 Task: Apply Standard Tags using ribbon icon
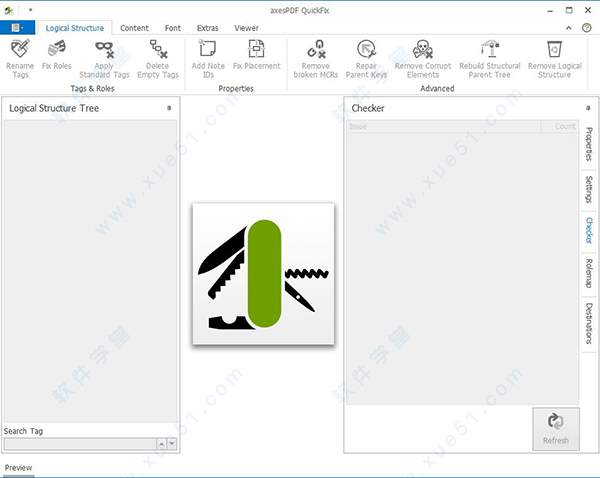[x=104, y=49]
